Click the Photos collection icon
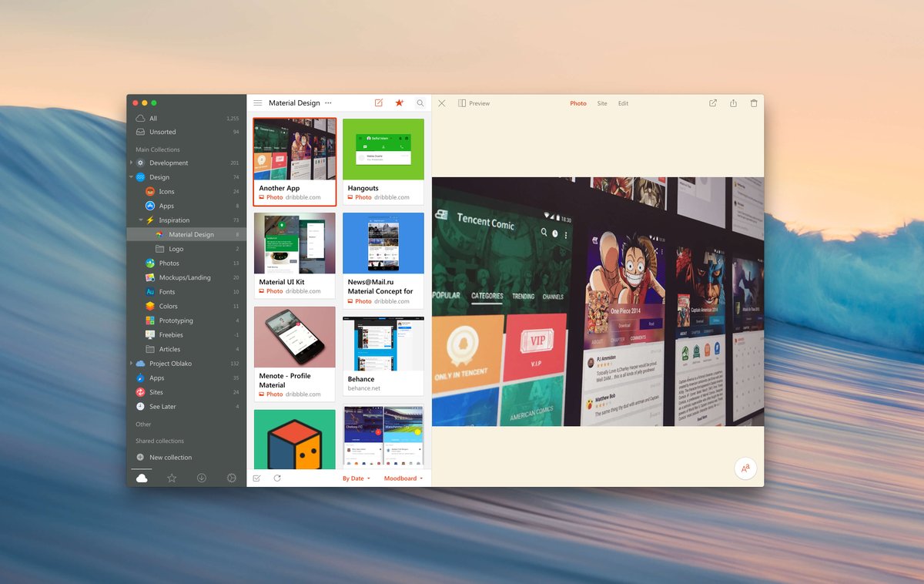Screen dimensions: 924x584 tap(150, 263)
